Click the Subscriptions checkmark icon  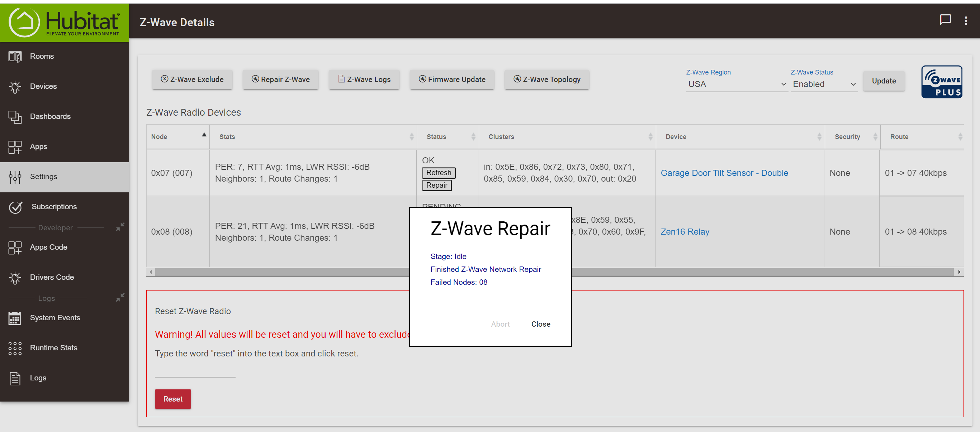[15, 207]
